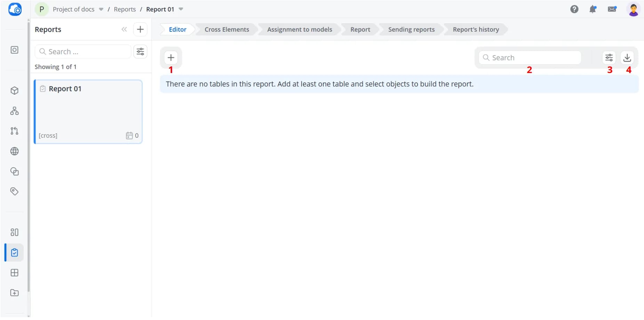Open editor filter settings icon
Image resolution: width=644 pixels, height=320 pixels.
(x=609, y=57)
